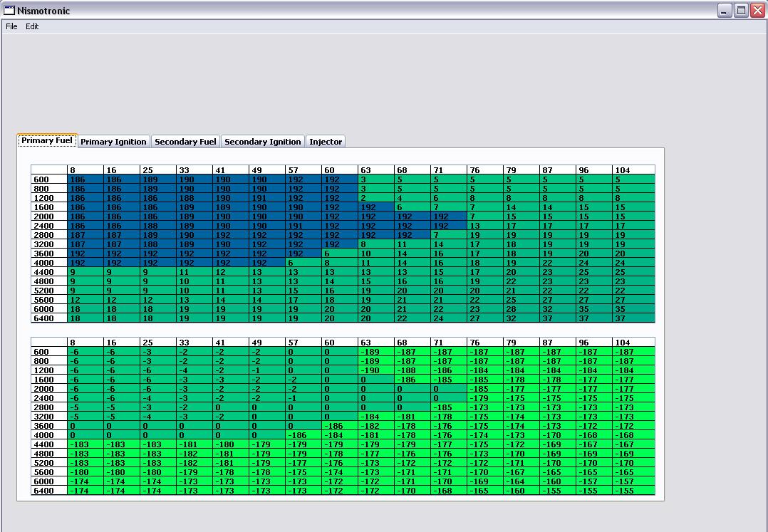Select upper table row header 2000

(x=49, y=217)
